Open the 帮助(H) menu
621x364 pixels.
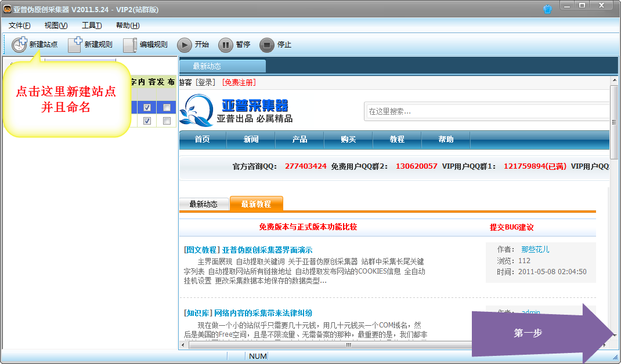(x=128, y=26)
